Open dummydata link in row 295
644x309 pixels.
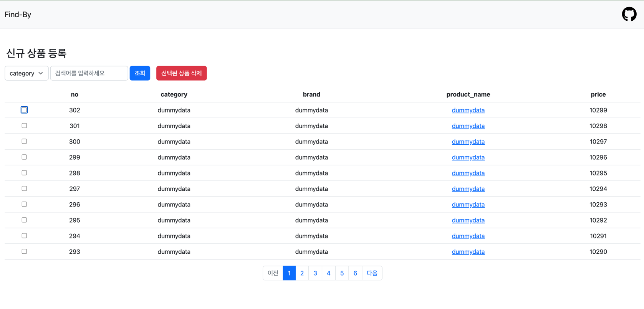(x=468, y=220)
